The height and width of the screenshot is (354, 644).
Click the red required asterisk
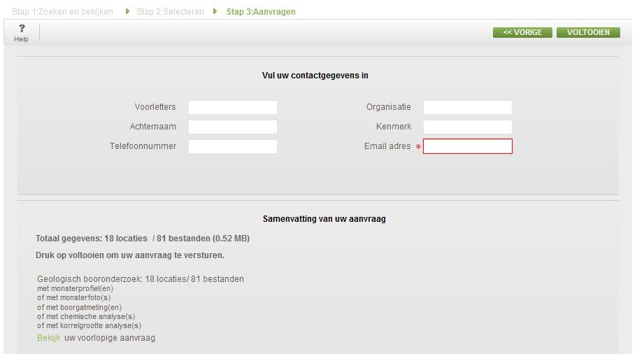coord(418,147)
